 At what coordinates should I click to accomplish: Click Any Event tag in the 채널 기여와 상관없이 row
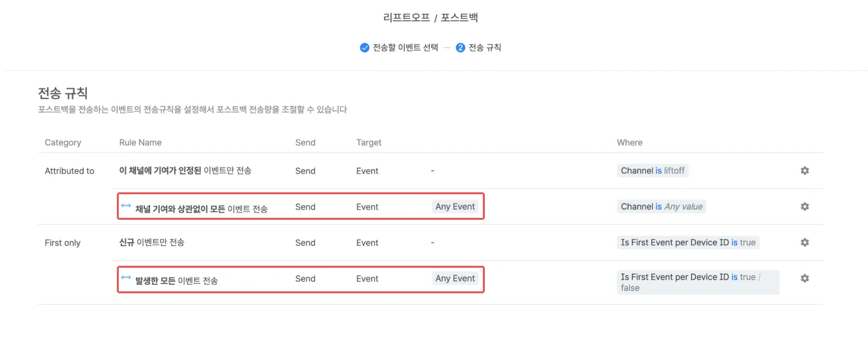click(455, 206)
